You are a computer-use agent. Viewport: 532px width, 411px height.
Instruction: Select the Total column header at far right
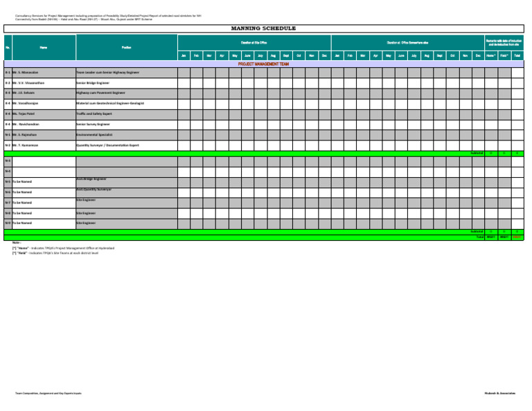[x=517, y=55]
